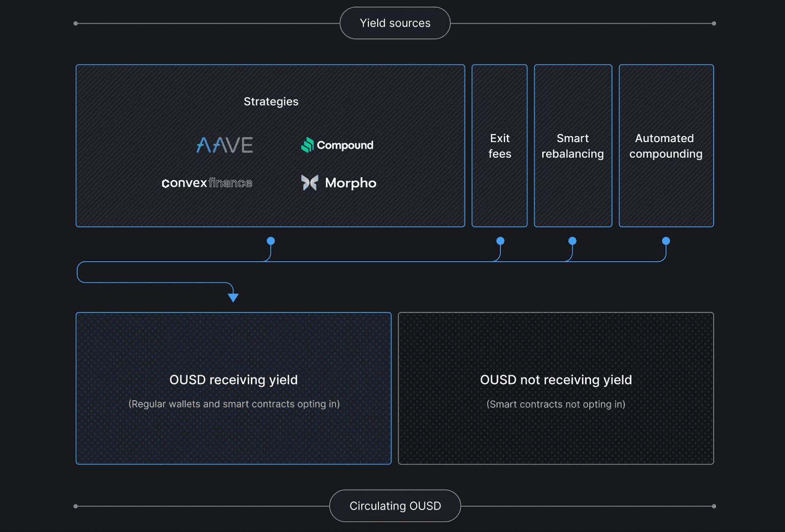Click the OUSD not receiving yield heading
The height and width of the screenshot is (532, 785).
click(x=556, y=380)
